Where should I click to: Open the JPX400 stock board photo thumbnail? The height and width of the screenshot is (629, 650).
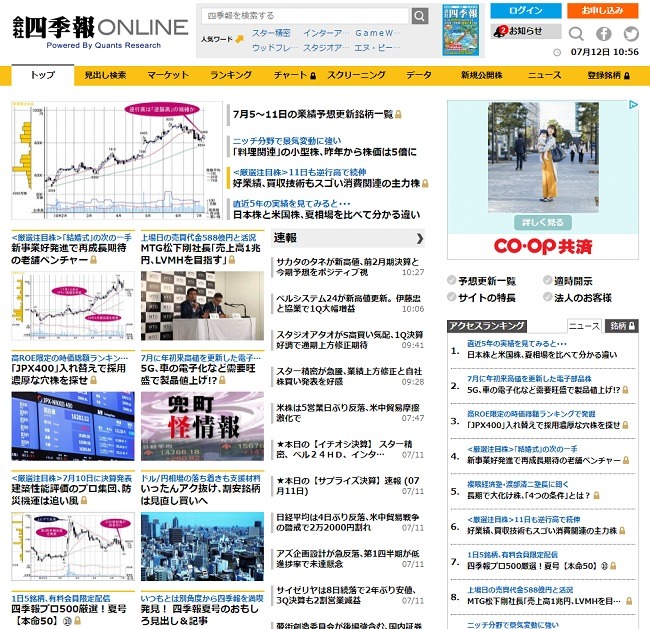coord(73,426)
